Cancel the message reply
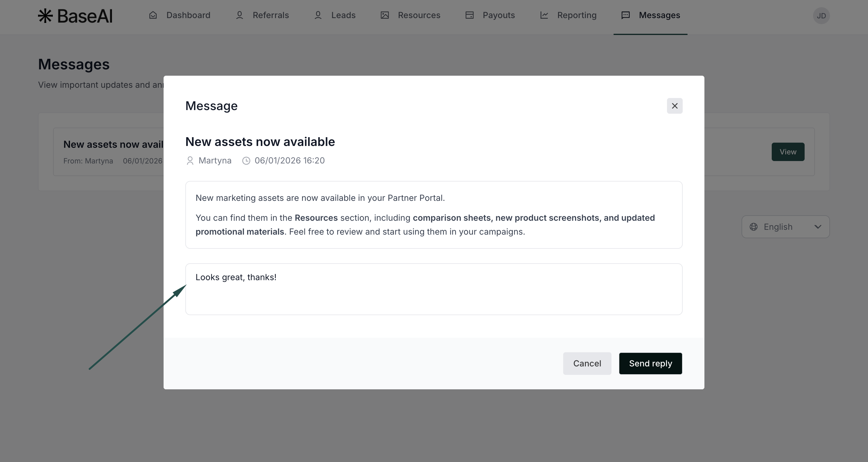 [x=587, y=364]
